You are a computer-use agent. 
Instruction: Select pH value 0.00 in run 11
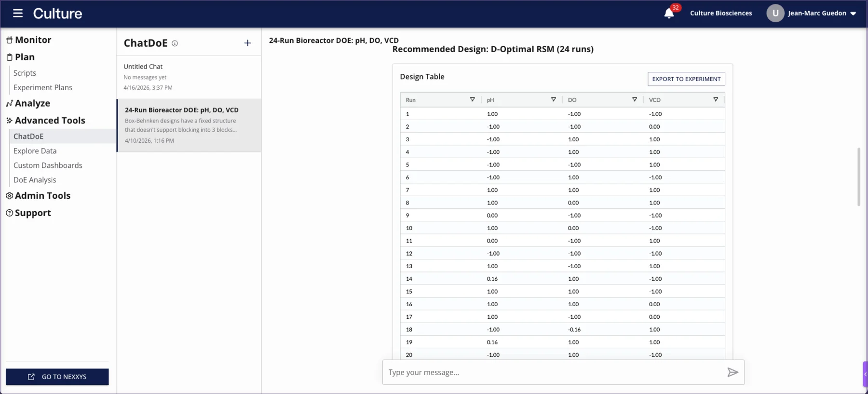pyautogui.click(x=492, y=241)
